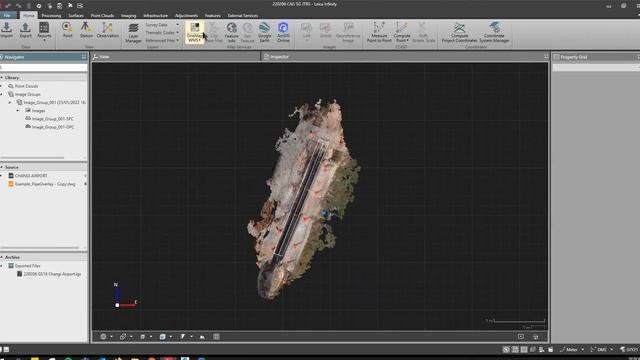Click the Navigator search field
Screen dimensions: 640x360
click(x=44, y=67)
